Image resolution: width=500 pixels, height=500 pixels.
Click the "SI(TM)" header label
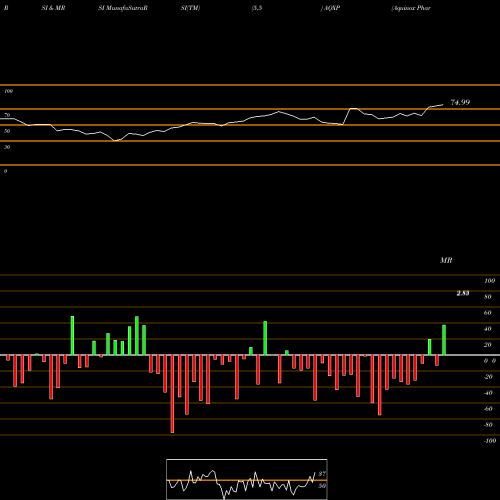tap(190, 8)
